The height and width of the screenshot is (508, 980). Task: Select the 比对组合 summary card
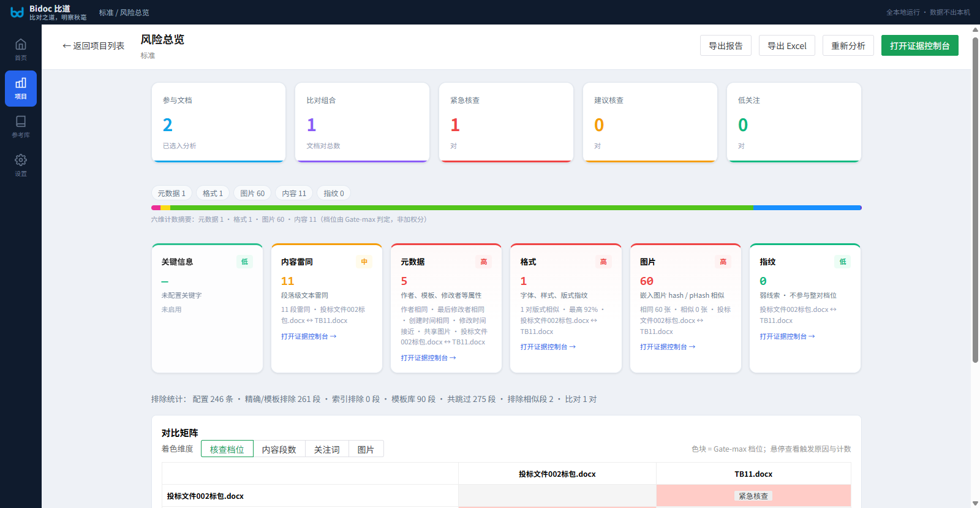(x=363, y=123)
